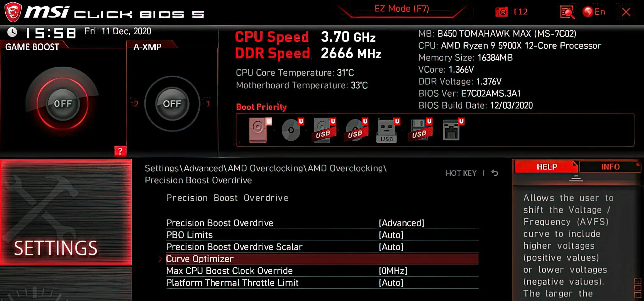
Task: Click the Precision Boost Overdrive row label
Action: [x=219, y=223]
